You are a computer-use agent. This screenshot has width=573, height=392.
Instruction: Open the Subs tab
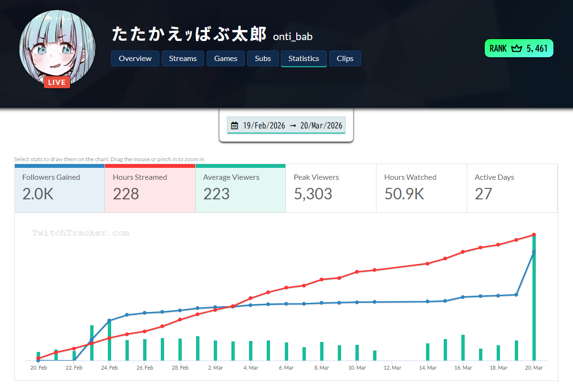coord(263,59)
